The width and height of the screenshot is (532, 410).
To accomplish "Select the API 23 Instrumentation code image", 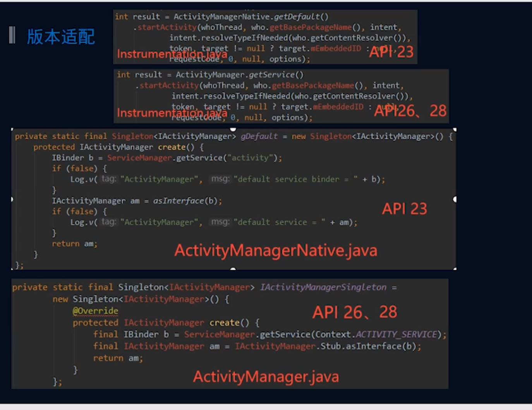I will tap(265, 37).
